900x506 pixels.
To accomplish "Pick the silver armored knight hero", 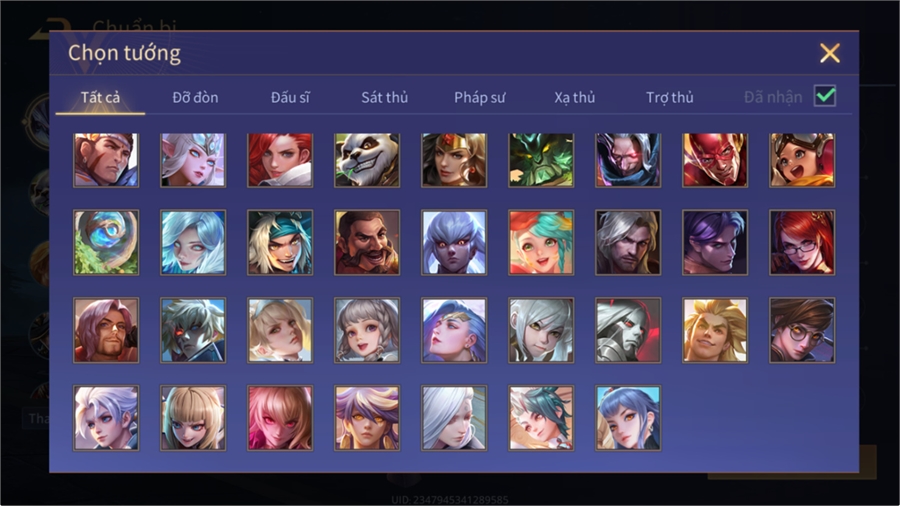I will pyautogui.click(x=628, y=330).
